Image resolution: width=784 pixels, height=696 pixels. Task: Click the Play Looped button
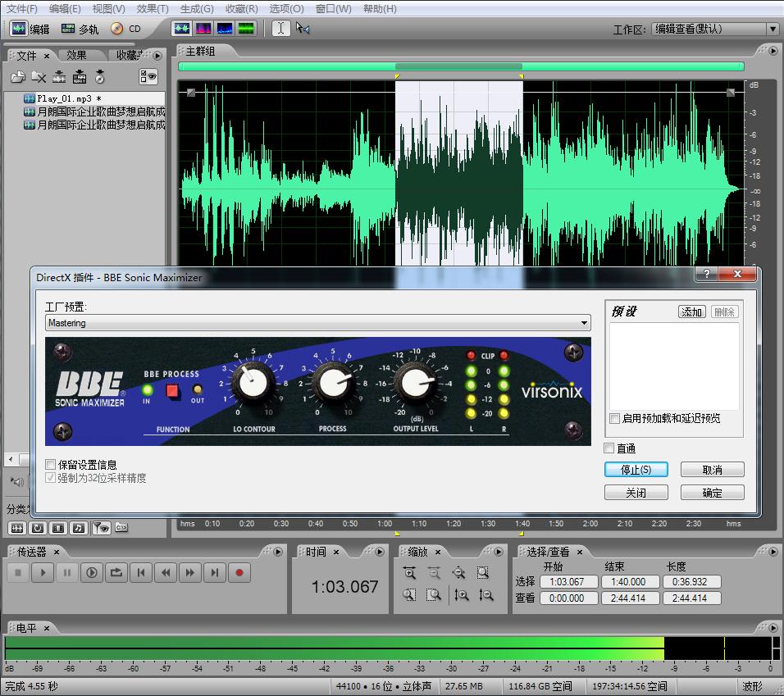tap(116, 572)
